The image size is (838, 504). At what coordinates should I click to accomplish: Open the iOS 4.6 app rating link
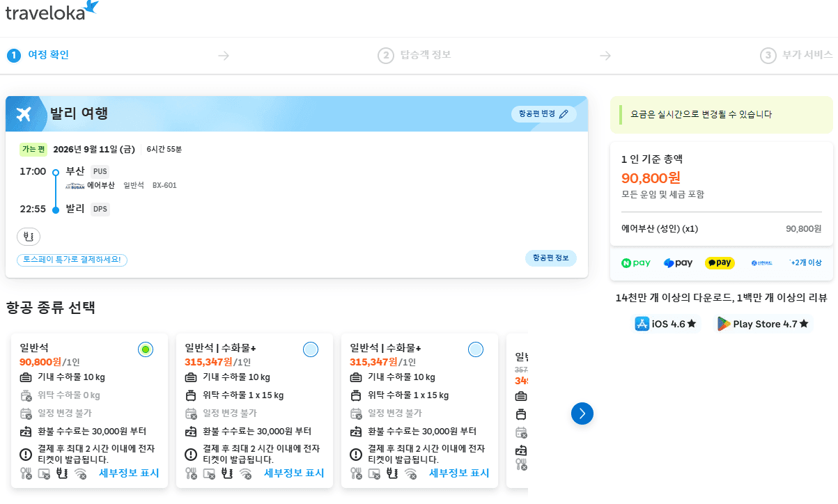(665, 324)
